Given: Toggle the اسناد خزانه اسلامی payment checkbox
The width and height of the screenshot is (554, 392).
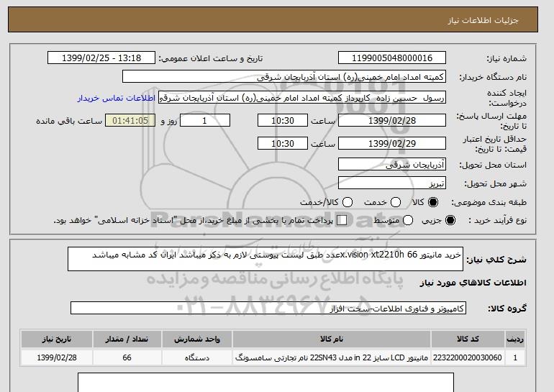Looking at the screenshot, I should point(342,220).
